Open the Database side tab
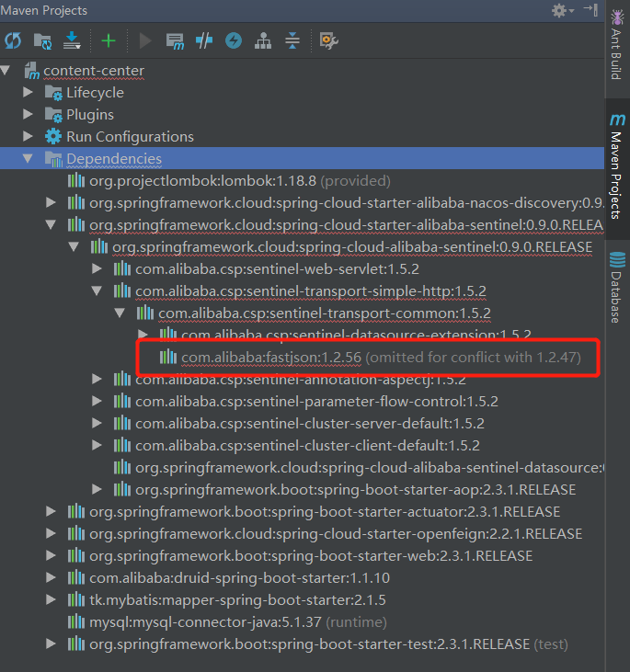Image resolution: width=630 pixels, height=672 pixels. (616, 287)
